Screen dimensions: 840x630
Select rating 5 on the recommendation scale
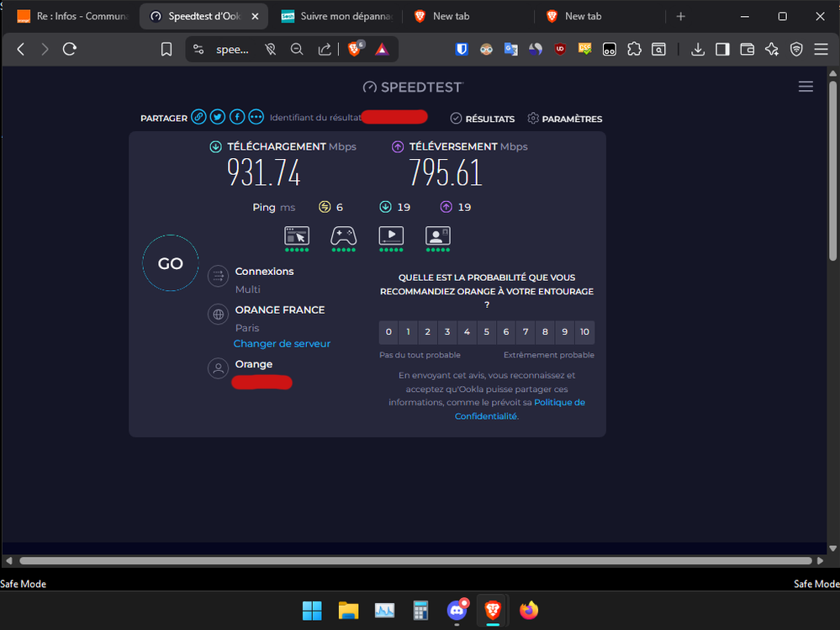click(x=486, y=332)
